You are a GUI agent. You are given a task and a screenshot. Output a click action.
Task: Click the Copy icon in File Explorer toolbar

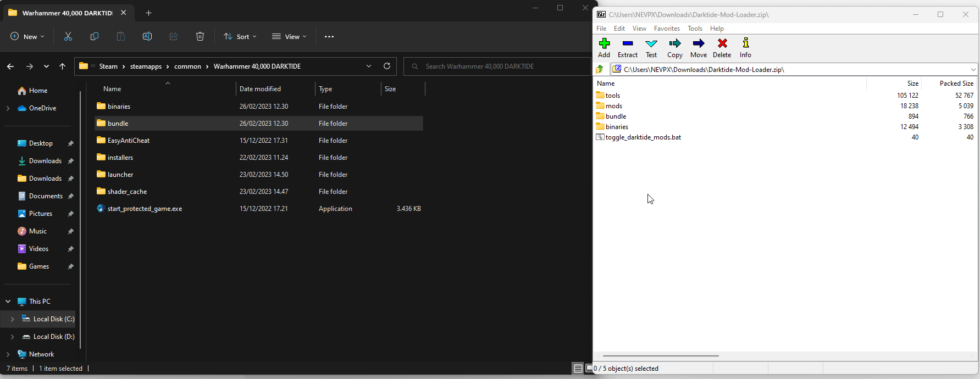pyautogui.click(x=95, y=36)
